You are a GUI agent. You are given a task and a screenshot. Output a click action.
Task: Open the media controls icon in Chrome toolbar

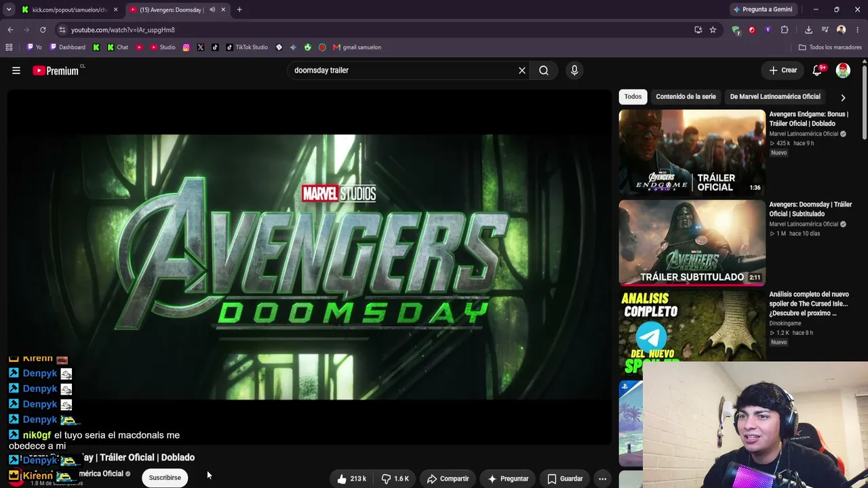825,30
